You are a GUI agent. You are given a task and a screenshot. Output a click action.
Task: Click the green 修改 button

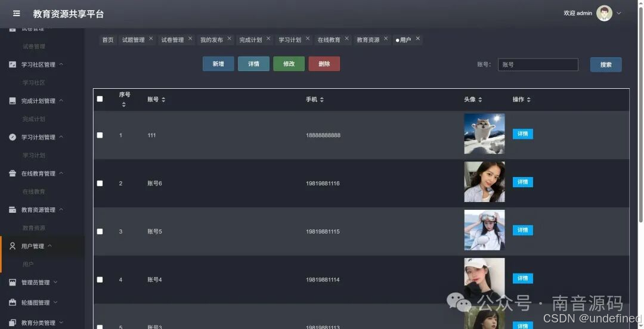point(289,64)
